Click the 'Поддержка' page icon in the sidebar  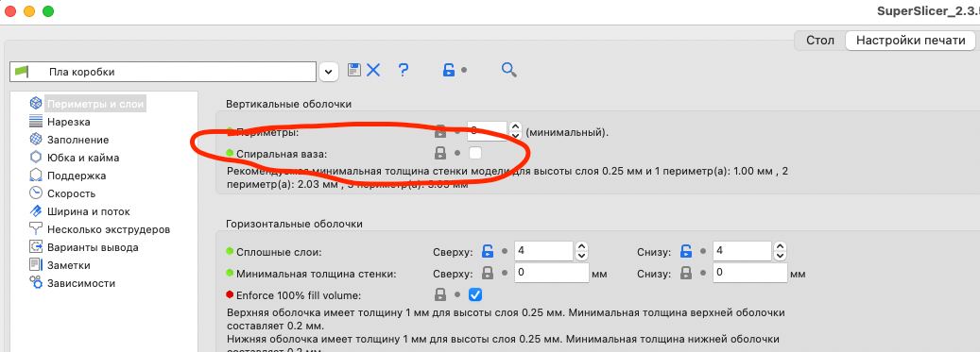coord(36,175)
